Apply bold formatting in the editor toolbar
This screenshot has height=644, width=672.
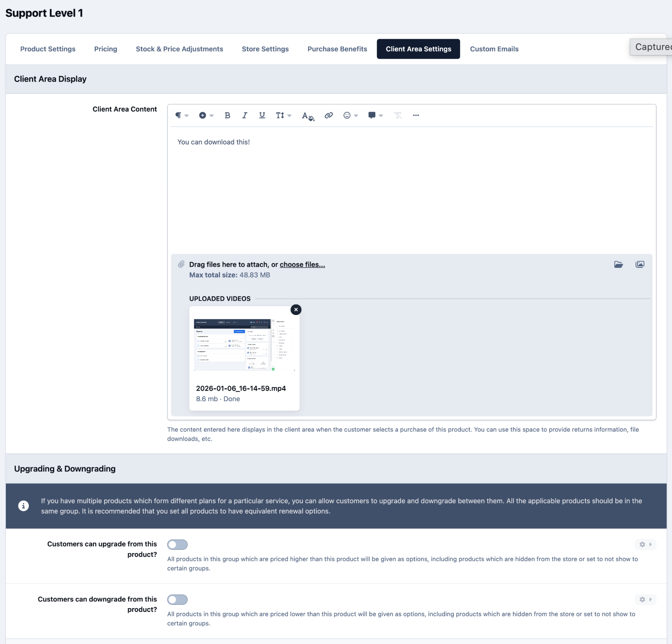tap(227, 115)
